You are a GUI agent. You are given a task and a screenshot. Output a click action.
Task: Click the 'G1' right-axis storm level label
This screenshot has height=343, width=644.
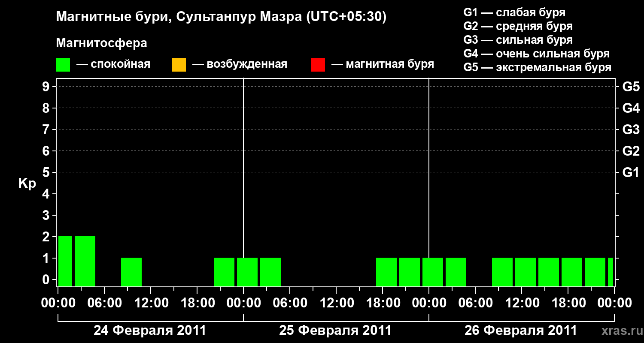(x=631, y=173)
